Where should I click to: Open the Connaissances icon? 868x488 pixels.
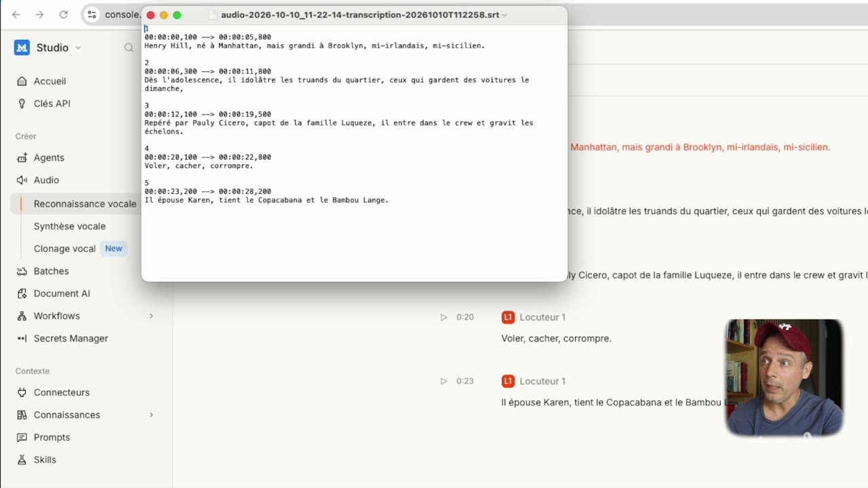pos(22,415)
